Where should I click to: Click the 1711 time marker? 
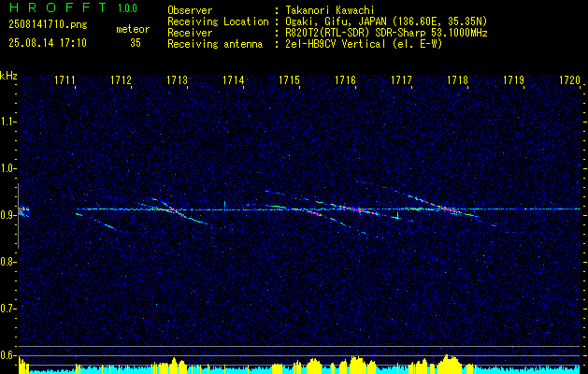(x=65, y=80)
